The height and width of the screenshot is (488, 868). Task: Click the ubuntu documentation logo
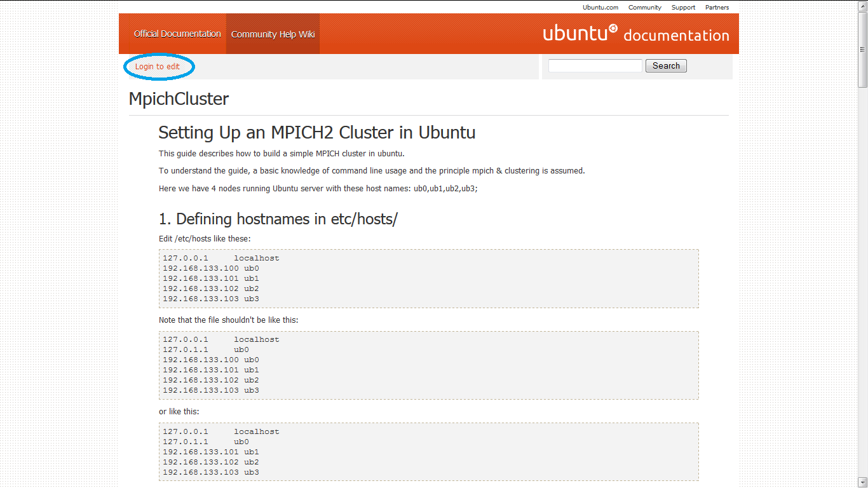point(636,34)
